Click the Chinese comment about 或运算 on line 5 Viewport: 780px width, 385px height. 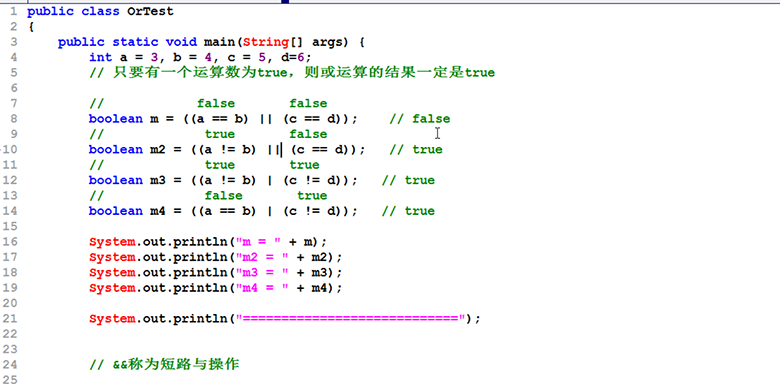click(x=292, y=73)
